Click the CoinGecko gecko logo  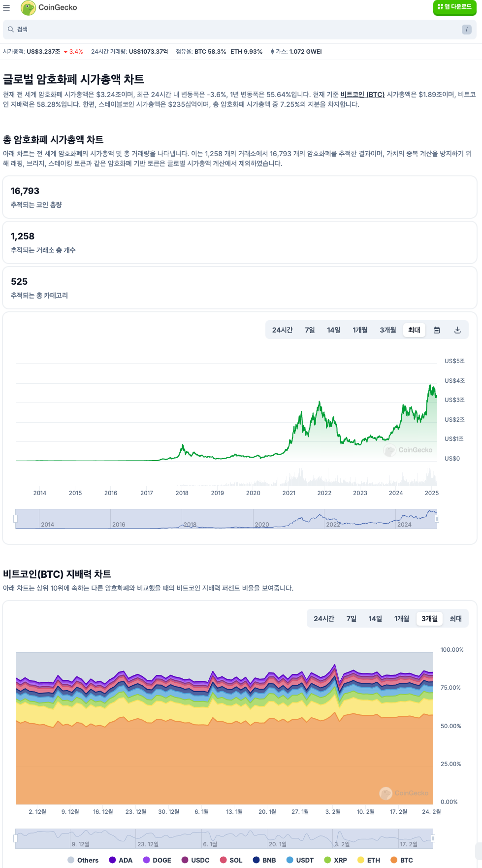coord(29,7)
